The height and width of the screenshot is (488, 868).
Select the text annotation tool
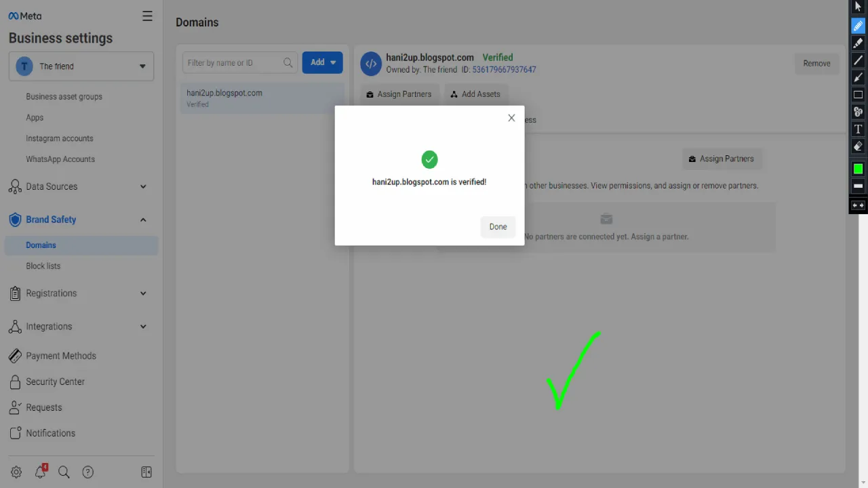(858, 129)
